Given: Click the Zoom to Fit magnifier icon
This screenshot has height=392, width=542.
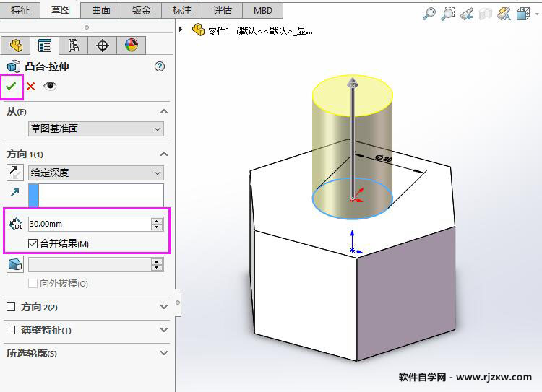Looking at the screenshot, I should 429,14.
